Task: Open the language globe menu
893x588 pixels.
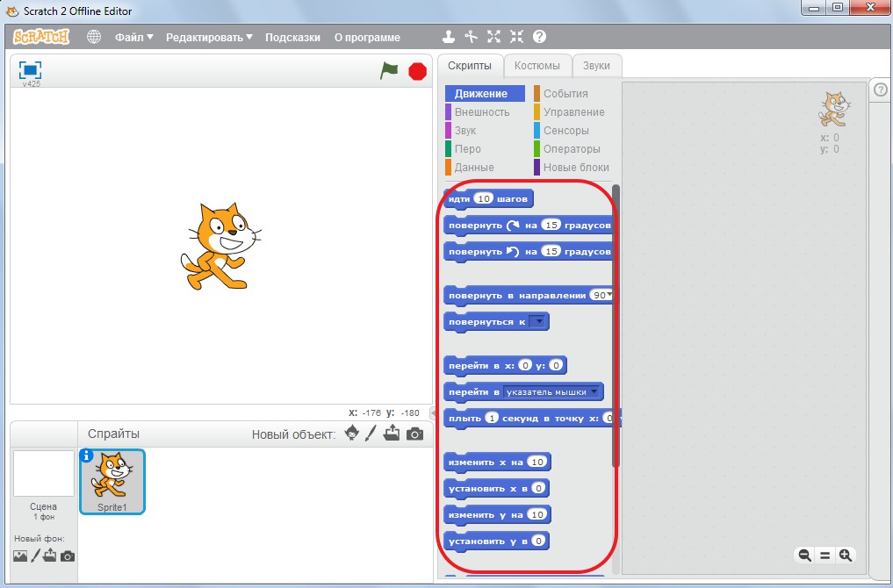Action: point(94,37)
